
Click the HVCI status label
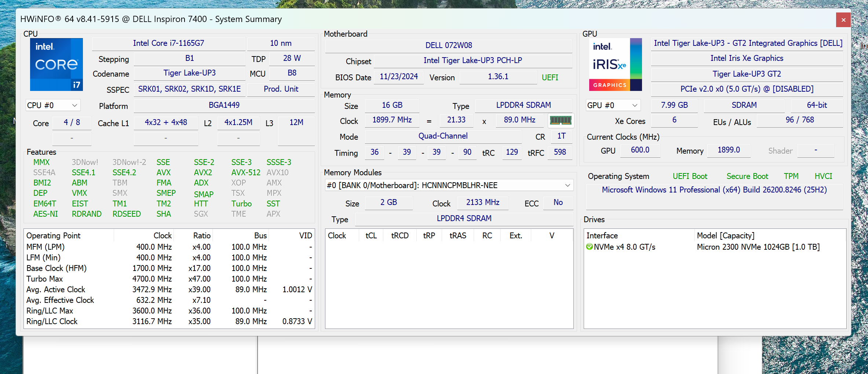pyautogui.click(x=823, y=176)
